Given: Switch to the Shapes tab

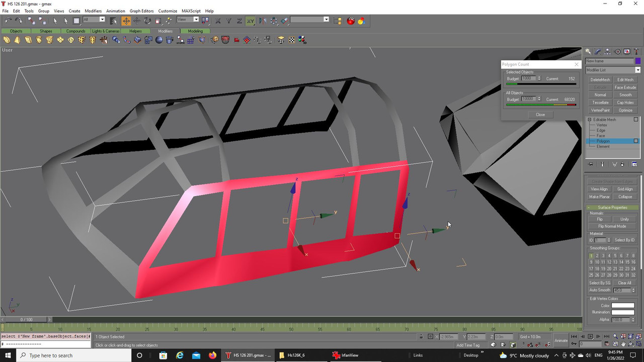Looking at the screenshot, I should [x=46, y=31].
